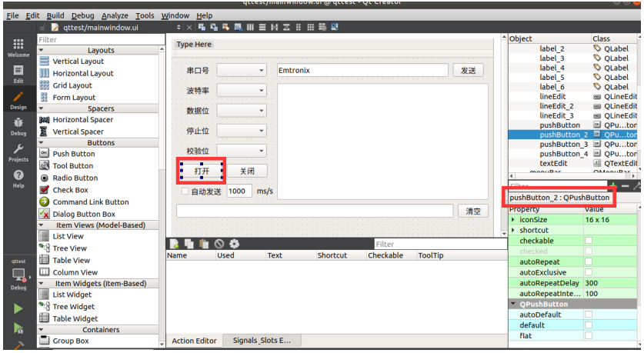Apply Lay Out Vertically from toolbar
Viewport: 644px width, 353px height.
[x=262, y=27]
